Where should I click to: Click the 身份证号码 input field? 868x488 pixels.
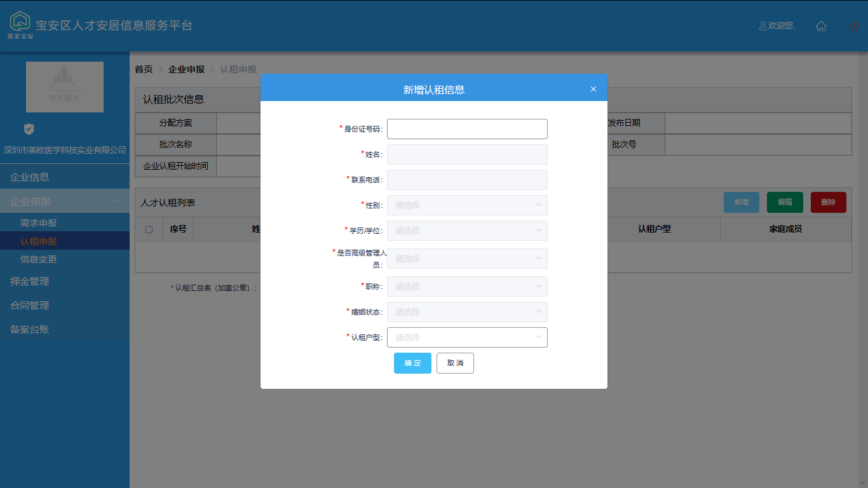click(467, 129)
